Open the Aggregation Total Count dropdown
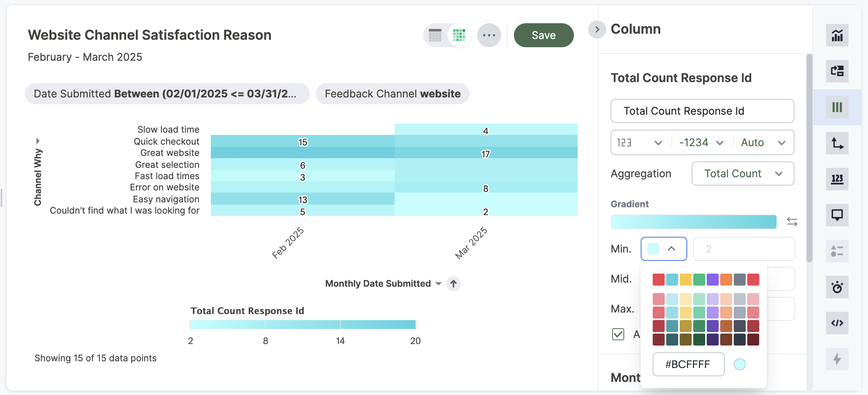Screen dimensions: 868x395 [x=742, y=174]
